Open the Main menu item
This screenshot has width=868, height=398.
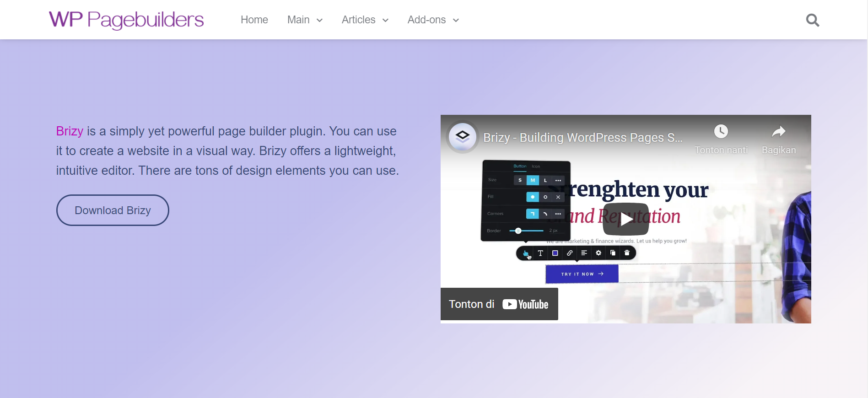click(298, 20)
